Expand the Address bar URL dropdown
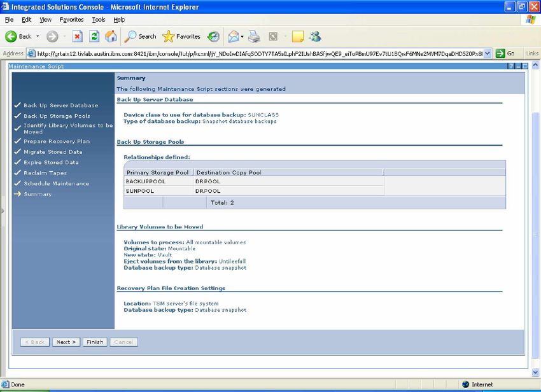 pos(487,53)
